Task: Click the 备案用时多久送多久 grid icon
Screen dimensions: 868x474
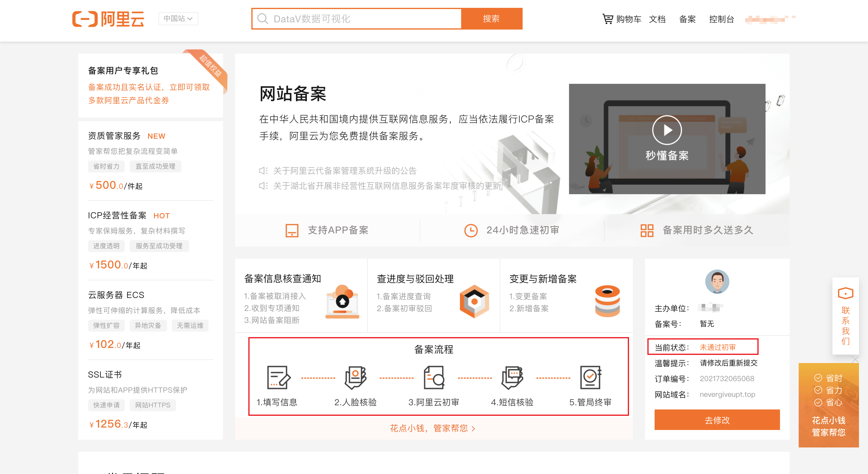Action: point(646,230)
